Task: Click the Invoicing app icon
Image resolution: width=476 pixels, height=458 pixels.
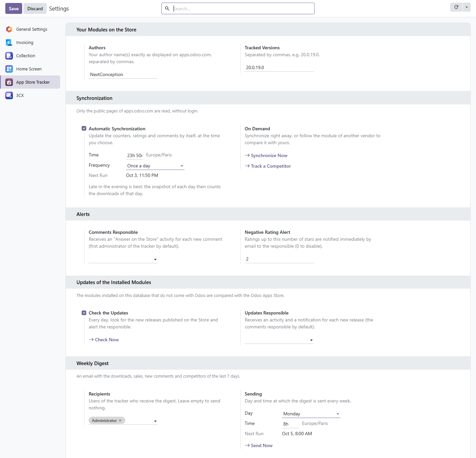Action: click(x=9, y=43)
